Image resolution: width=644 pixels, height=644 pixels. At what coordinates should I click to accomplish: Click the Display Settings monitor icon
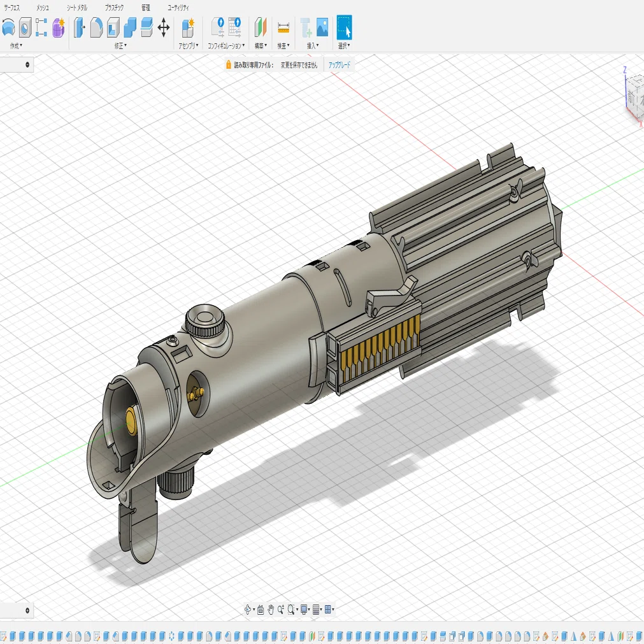tap(304, 610)
